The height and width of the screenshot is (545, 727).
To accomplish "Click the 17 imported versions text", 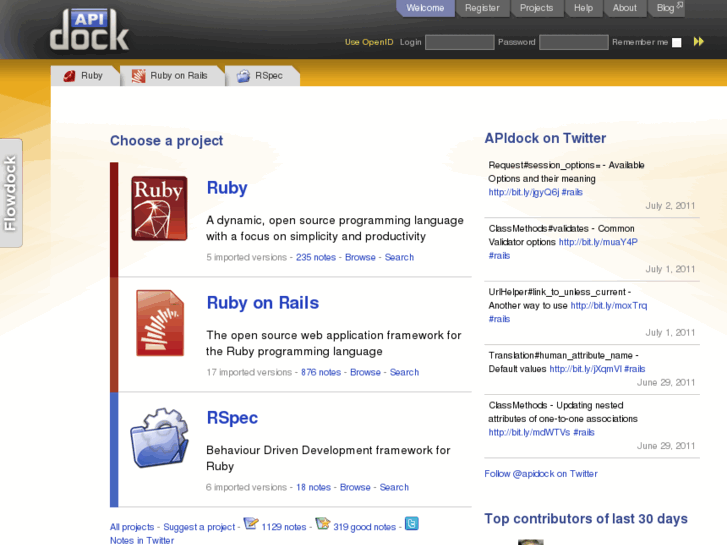I will [249, 372].
